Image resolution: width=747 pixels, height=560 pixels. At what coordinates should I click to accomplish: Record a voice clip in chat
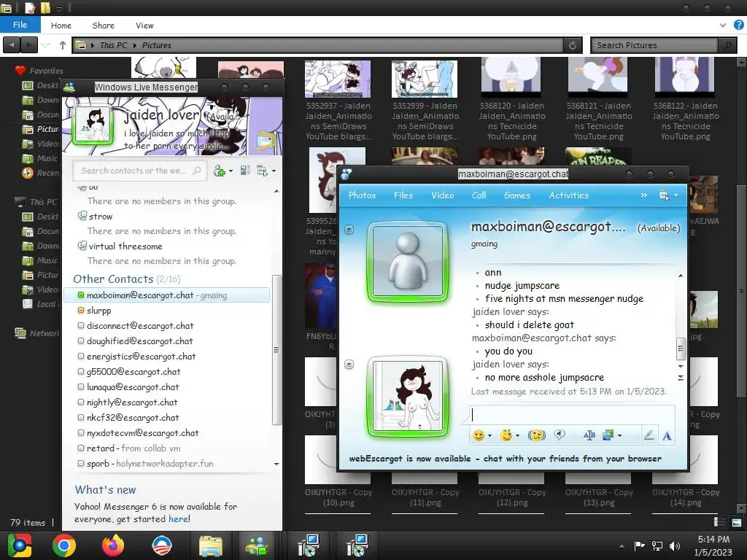pyautogui.click(x=560, y=435)
